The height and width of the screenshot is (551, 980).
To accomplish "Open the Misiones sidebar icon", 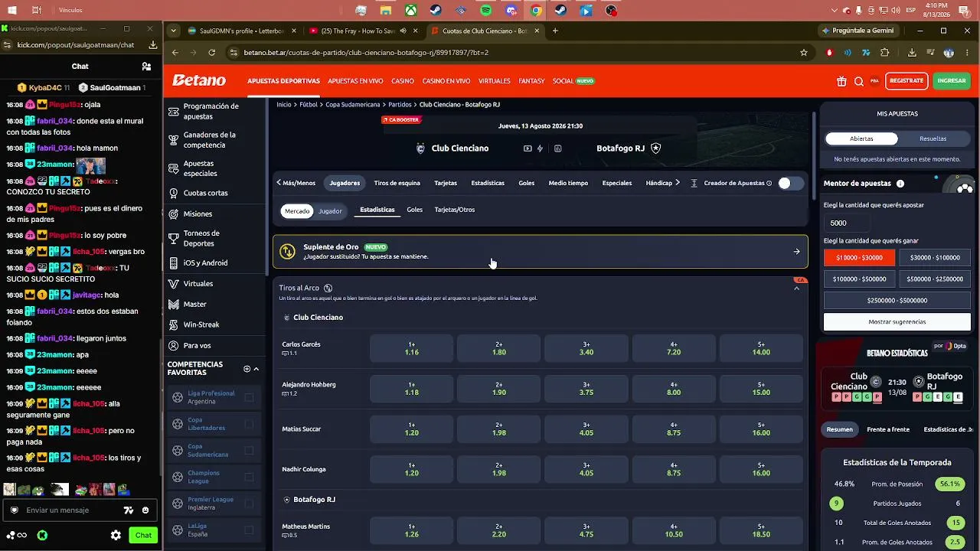I will pyautogui.click(x=174, y=214).
